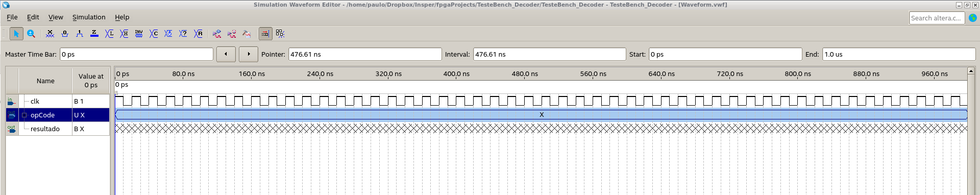980x195 pixels.
Task: Activate the Selection pointer tool
Action: pos(16,34)
